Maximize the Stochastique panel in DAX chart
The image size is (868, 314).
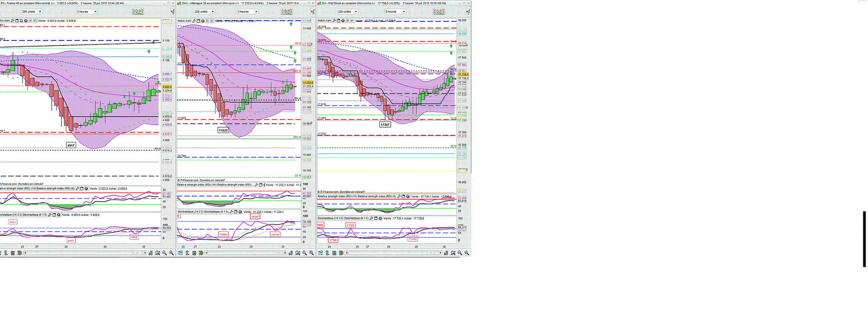(236, 212)
